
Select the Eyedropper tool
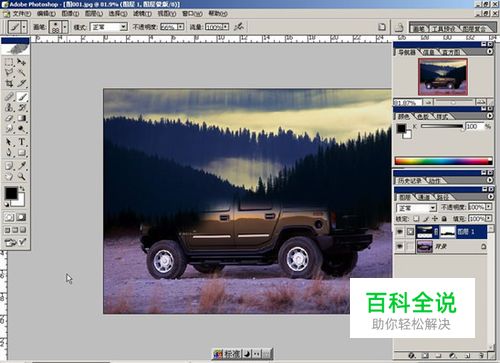pos(22,165)
